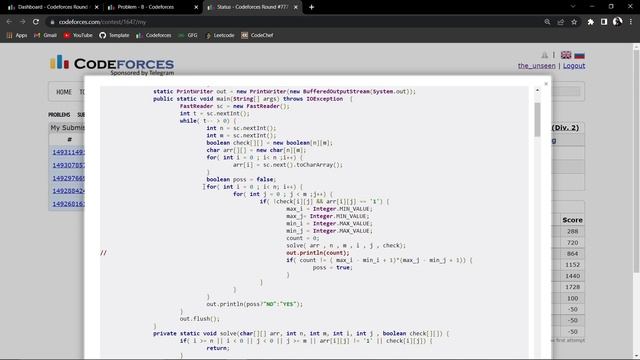Open the CodeChef bookmark
Viewport: 640px width, 360px height.
(x=257, y=36)
